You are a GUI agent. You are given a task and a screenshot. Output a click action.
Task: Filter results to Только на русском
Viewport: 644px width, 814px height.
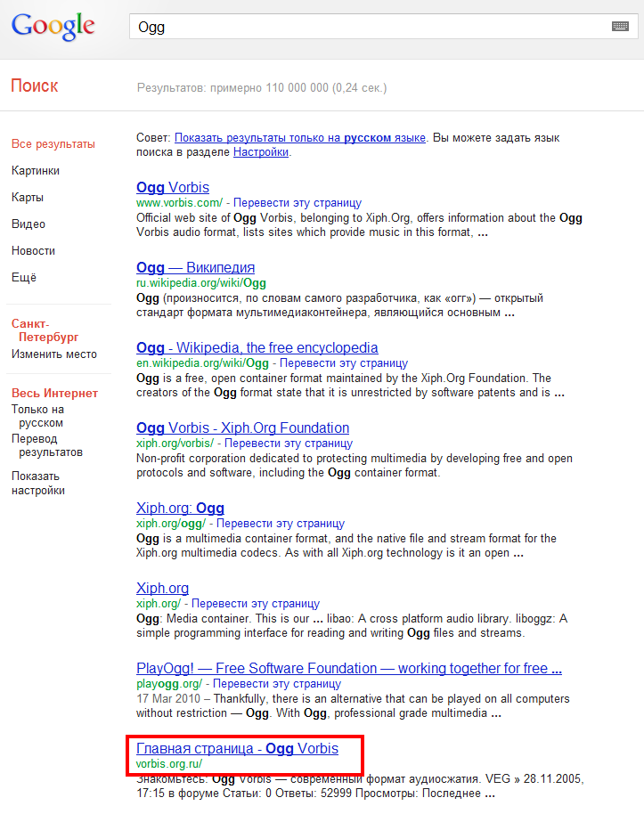(x=37, y=416)
